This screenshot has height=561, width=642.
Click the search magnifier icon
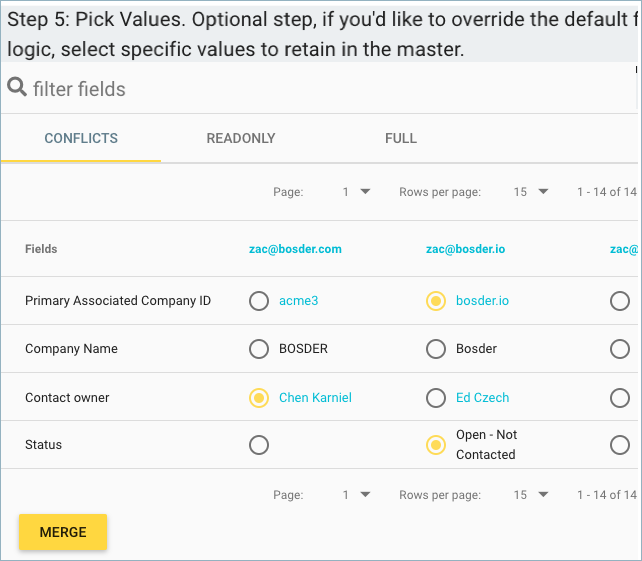tap(17, 87)
